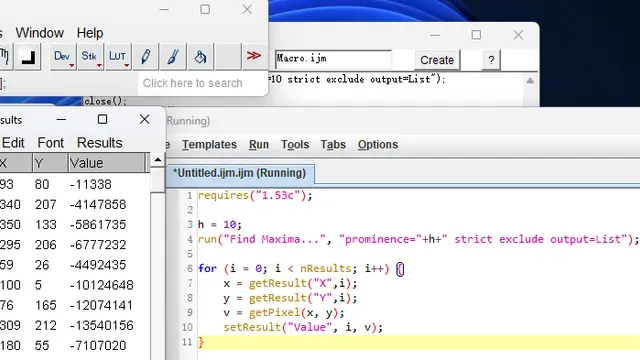Open the LUT menu button
640x360 pixels.
click(118, 56)
